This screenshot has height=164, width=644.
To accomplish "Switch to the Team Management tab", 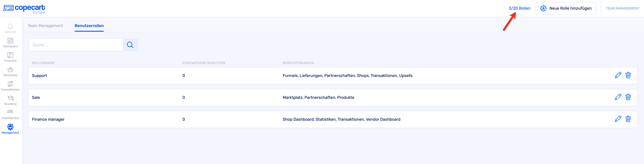I will [x=45, y=26].
